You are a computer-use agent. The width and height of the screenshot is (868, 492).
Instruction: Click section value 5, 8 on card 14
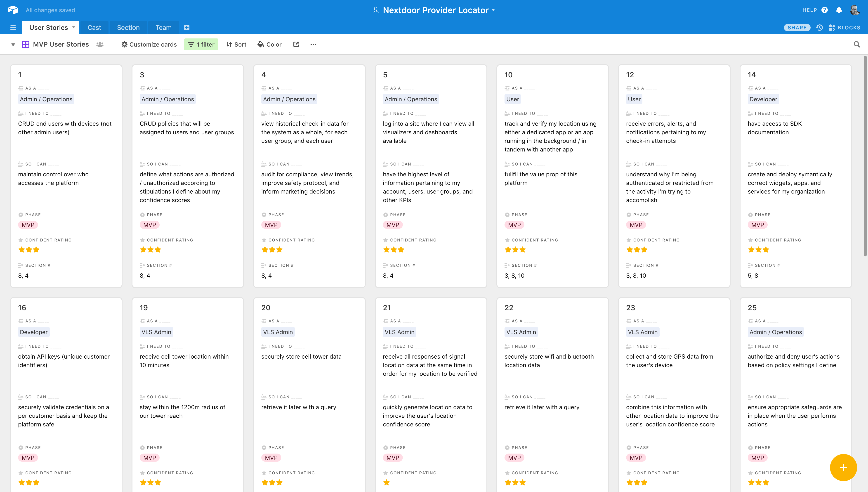click(x=753, y=275)
